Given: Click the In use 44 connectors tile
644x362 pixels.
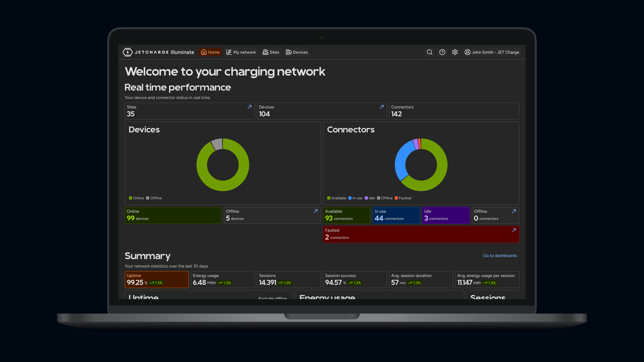Looking at the screenshot, I should [396, 215].
